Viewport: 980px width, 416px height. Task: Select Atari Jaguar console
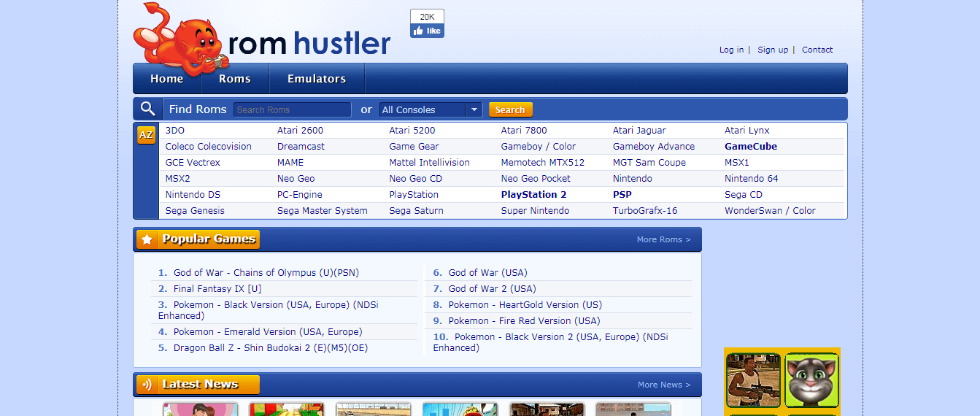(x=639, y=131)
